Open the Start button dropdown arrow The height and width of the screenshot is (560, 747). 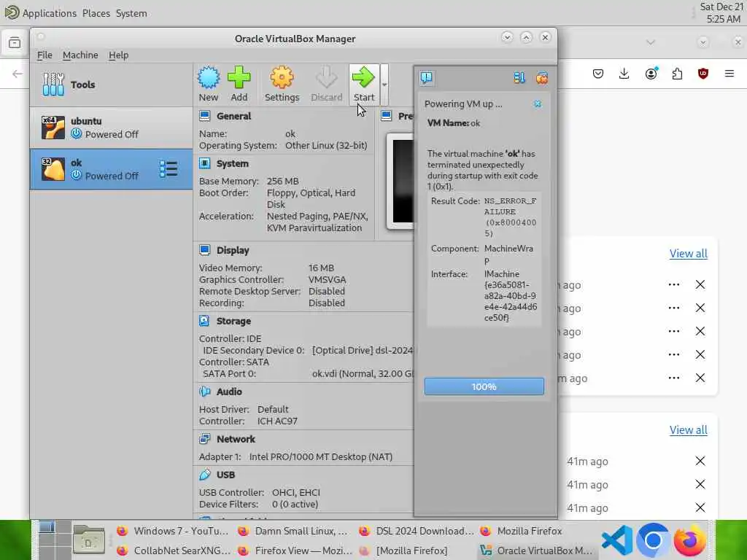tap(384, 85)
